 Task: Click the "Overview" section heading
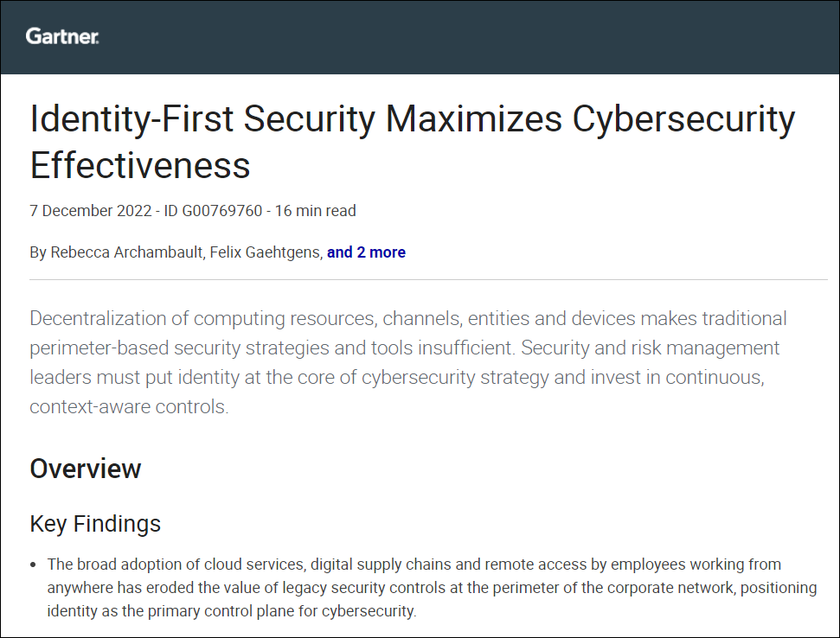(86, 469)
